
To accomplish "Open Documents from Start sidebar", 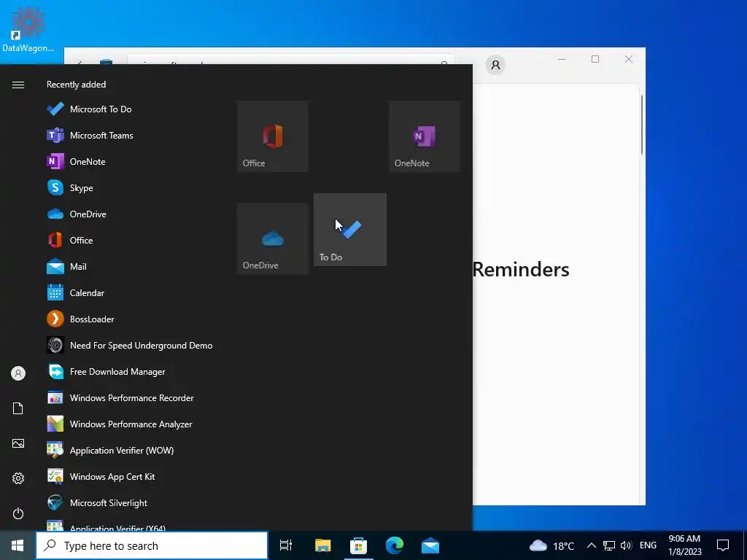I will pos(18,408).
